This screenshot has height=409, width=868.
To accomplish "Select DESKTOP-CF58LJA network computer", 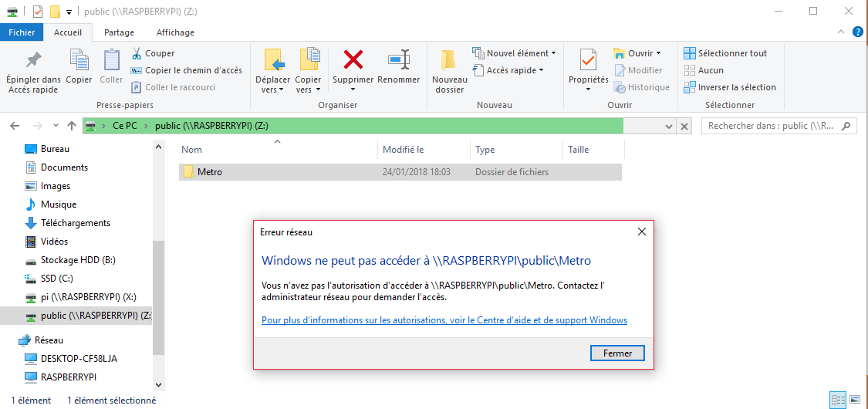I will pyautogui.click(x=79, y=359).
